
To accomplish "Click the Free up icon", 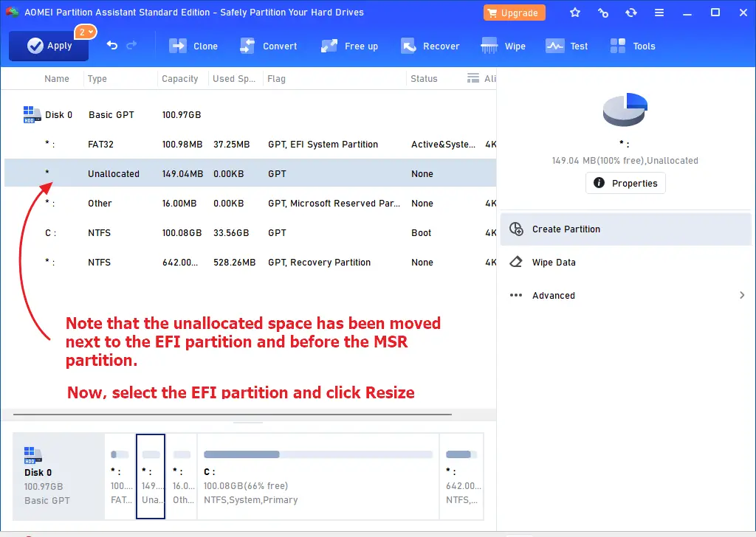I will pos(329,46).
